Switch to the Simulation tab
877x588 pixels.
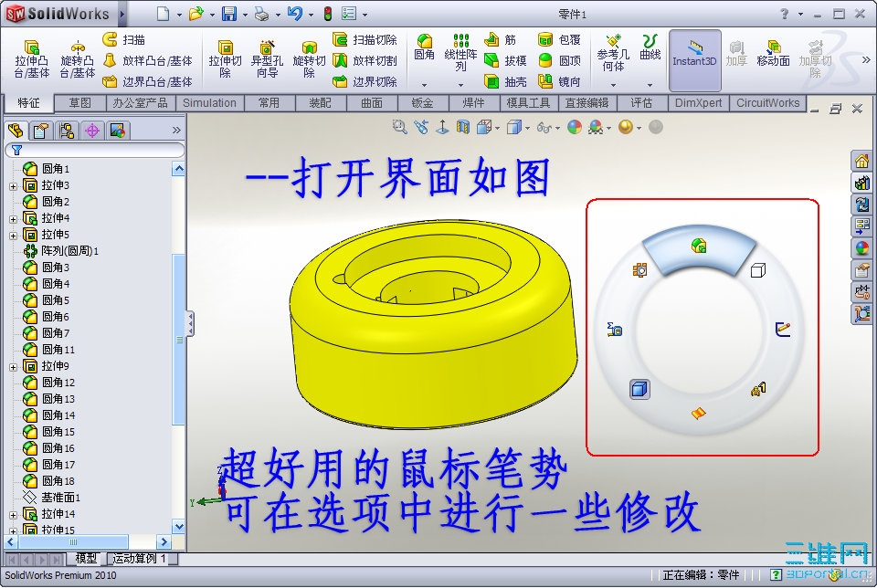click(x=210, y=103)
